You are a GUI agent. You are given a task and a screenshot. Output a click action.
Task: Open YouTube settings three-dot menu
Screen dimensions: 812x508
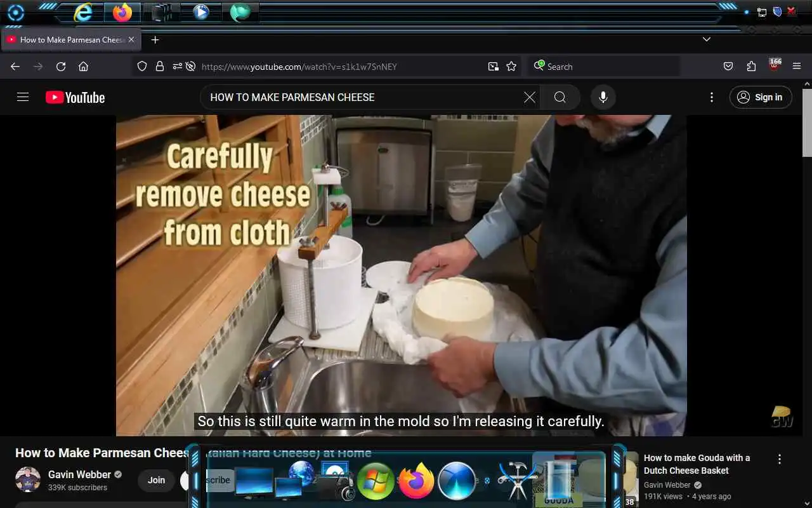click(712, 97)
